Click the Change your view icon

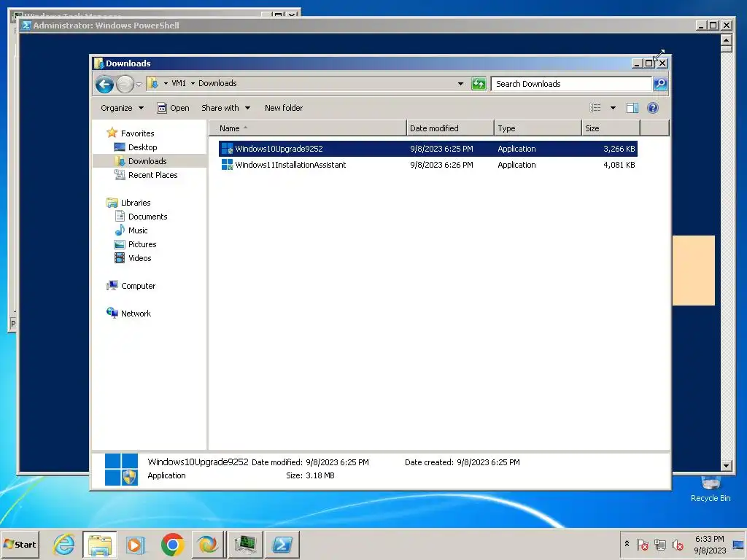coord(595,108)
